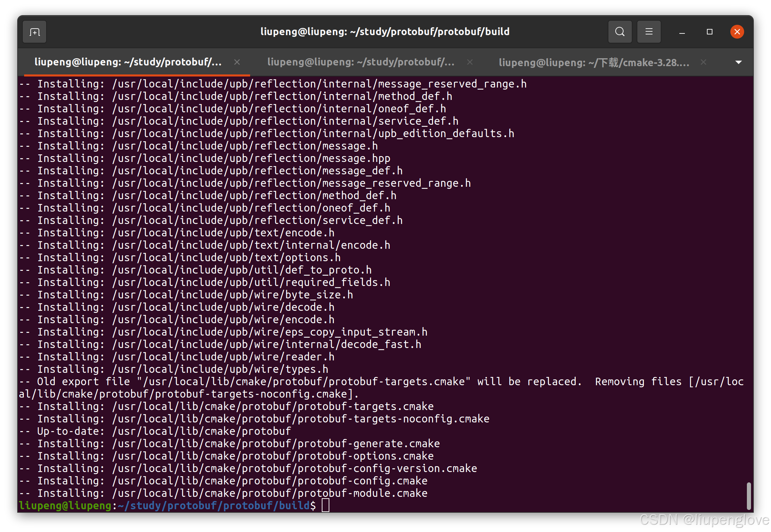The height and width of the screenshot is (532, 771).
Task: Click the internal/service_def.h line
Action: (239, 121)
